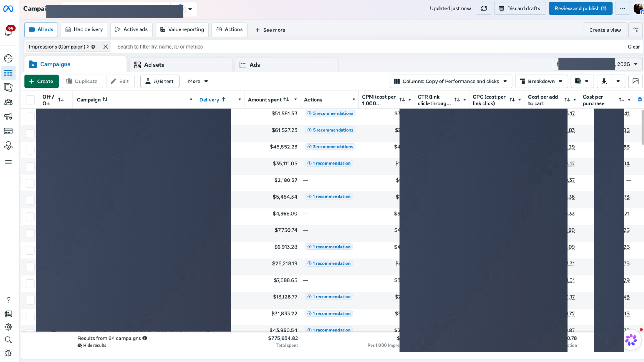
Task: Select the $51,581.53 campaign row checkbox
Action: 30,117
